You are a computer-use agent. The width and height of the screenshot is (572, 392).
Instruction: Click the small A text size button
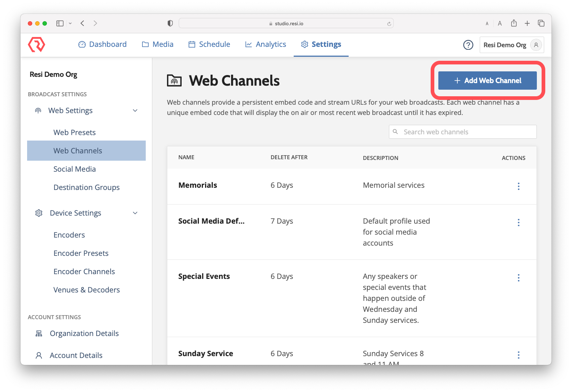tap(487, 24)
